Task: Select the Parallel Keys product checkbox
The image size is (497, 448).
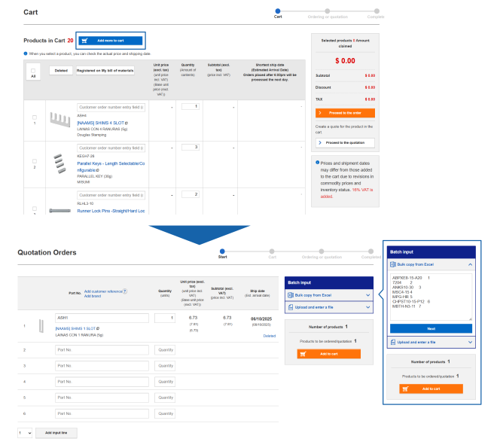Action: (x=34, y=160)
